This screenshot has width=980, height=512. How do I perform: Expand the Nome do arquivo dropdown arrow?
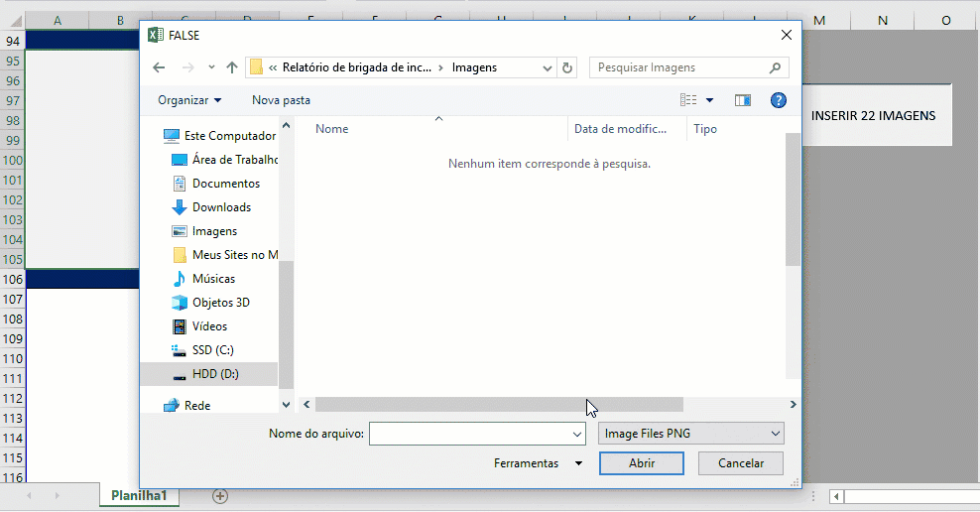577,434
